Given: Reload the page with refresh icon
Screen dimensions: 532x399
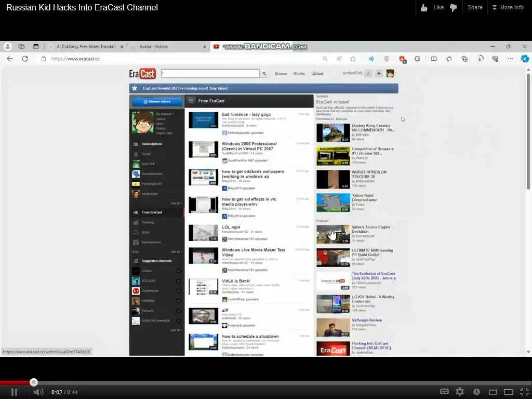Looking at the screenshot, I should tap(25, 59).
